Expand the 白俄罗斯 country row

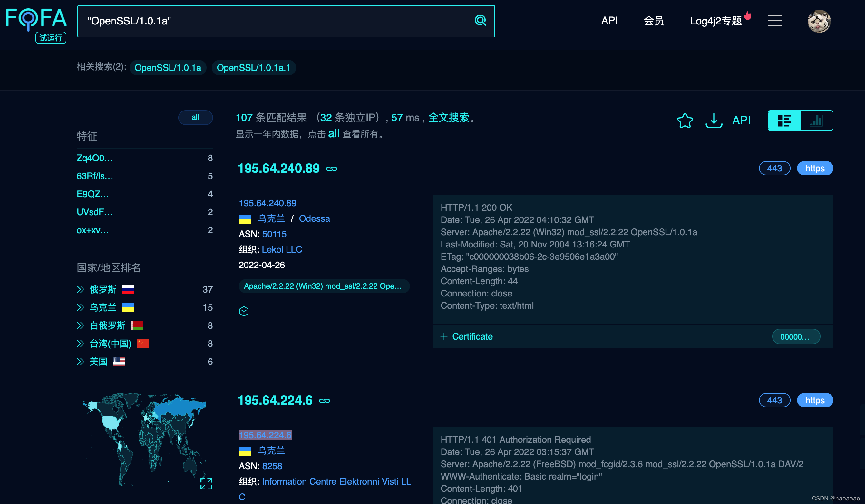coord(80,325)
